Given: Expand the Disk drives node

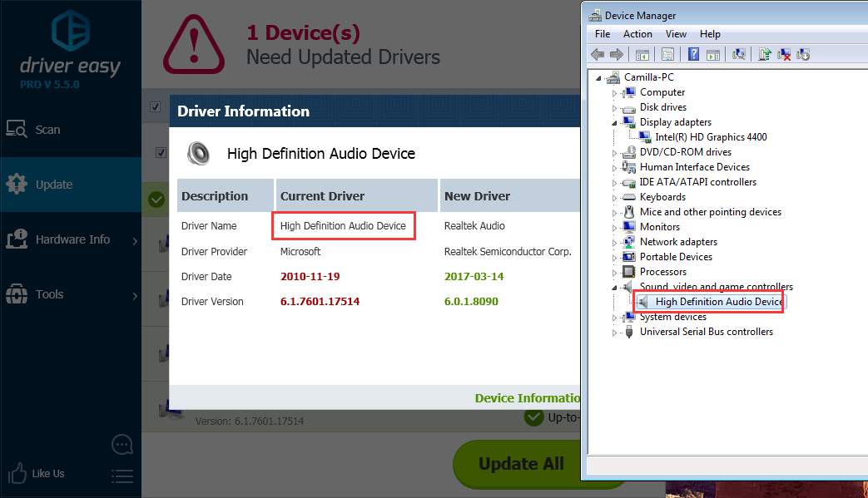Looking at the screenshot, I should pos(614,108).
